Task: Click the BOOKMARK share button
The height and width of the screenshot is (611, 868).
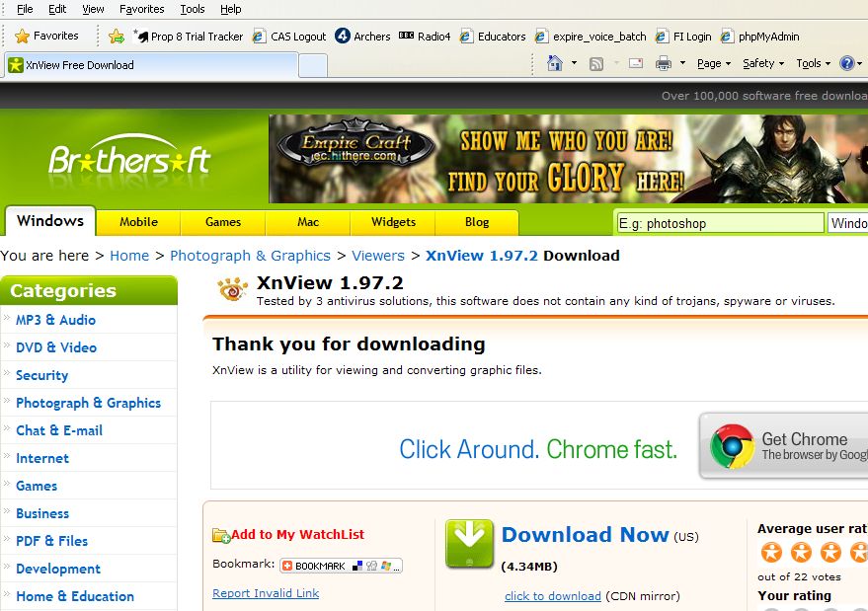Action: tap(341, 566)
